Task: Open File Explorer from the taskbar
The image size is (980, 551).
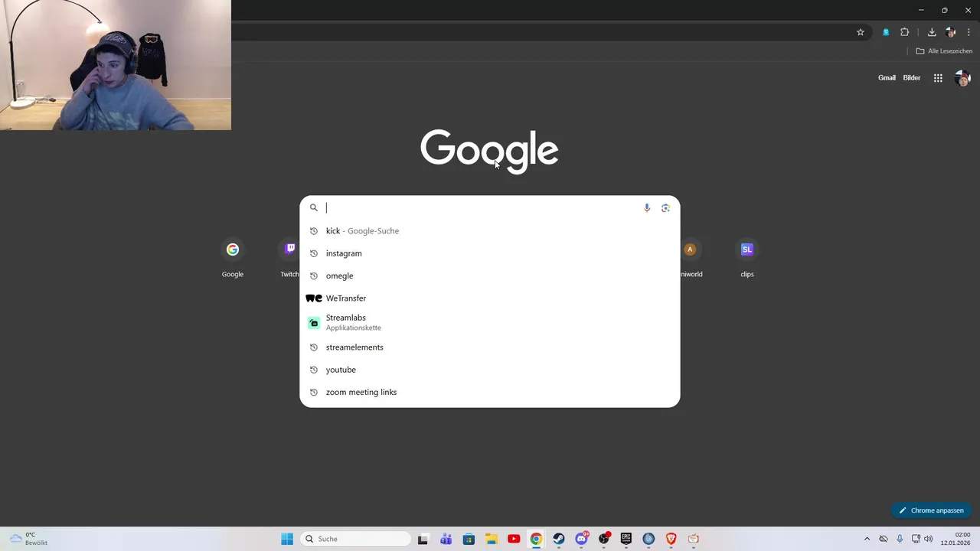Action: tap(491, 539)
